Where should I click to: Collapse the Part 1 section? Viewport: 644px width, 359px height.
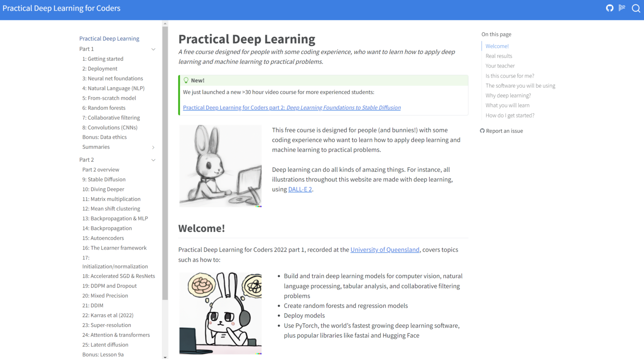[x=153, y=49]
